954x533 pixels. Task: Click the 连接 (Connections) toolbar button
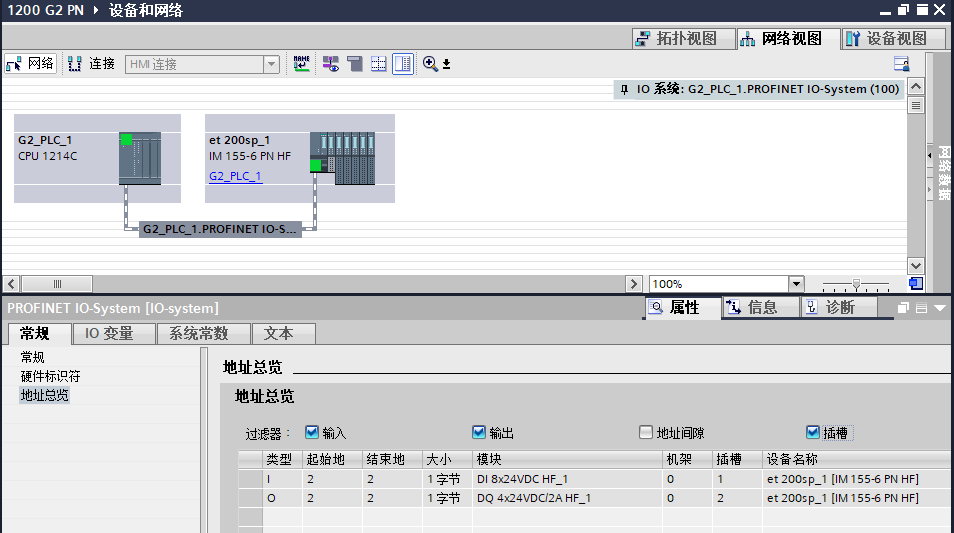tap(91, 64)
